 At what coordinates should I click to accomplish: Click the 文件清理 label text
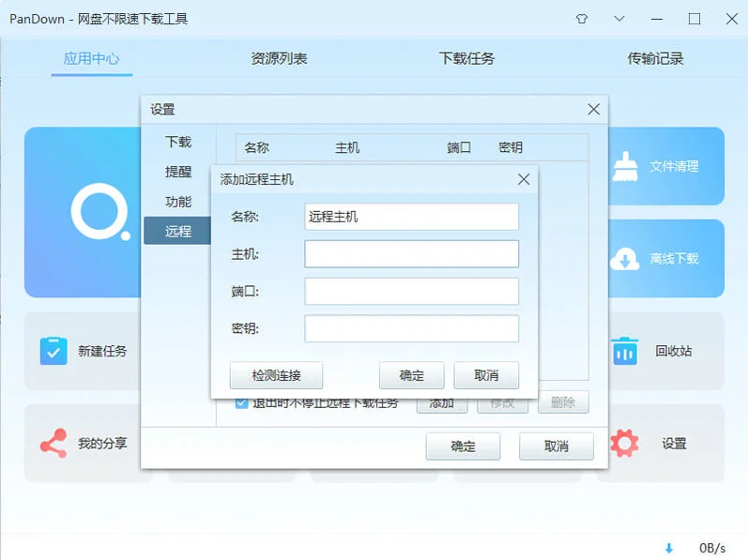(674, 166)
